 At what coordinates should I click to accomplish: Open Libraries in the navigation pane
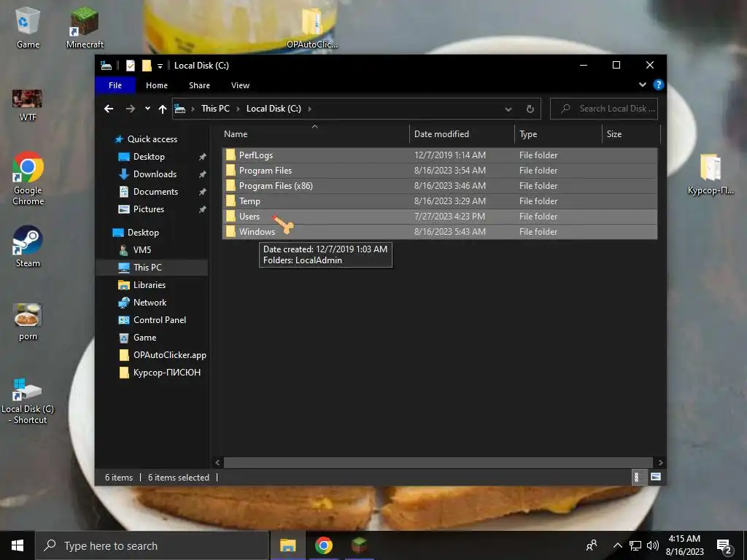point(142,285)
